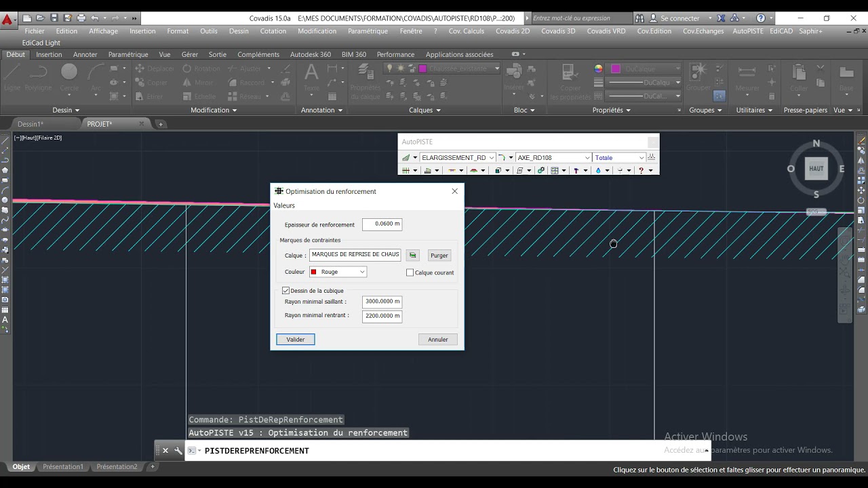This screenshot has height=488, width=868.
Task: Click the HAUT face of the view cube
Action: [816, 169]
